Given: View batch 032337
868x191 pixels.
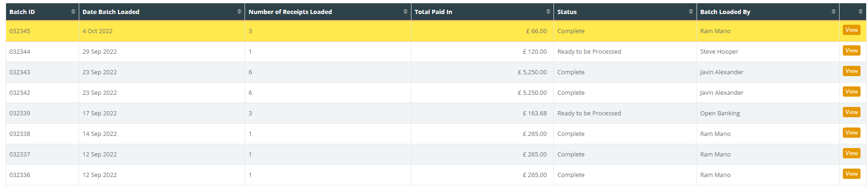Looking at the screenshot, I should tap(851, 153).
